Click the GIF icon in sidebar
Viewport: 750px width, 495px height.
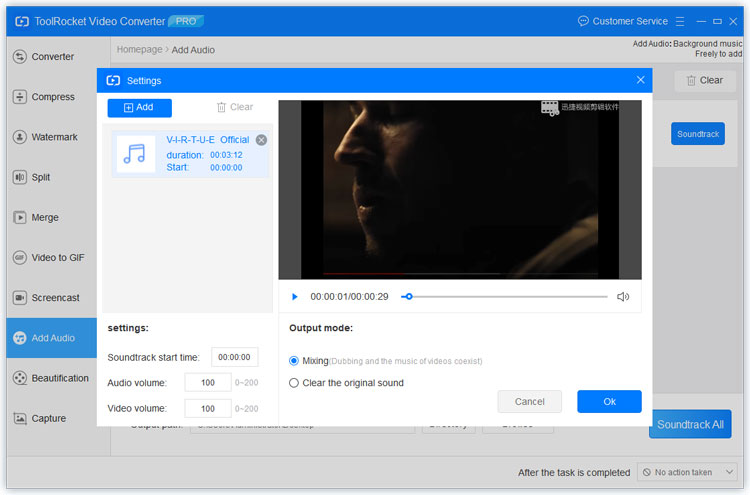(x=20, y=257)
